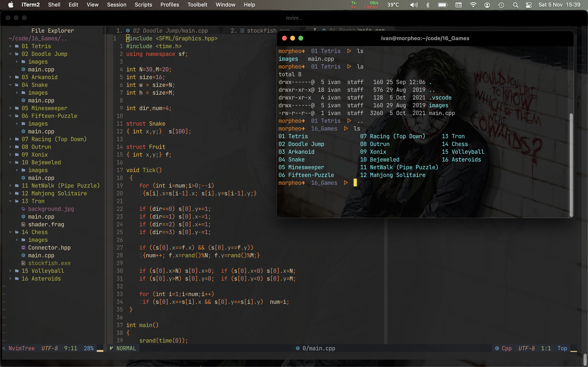Click the battery icon in menu bar
The height and width of the screenshot is (367, 588).
coord(442,5)
